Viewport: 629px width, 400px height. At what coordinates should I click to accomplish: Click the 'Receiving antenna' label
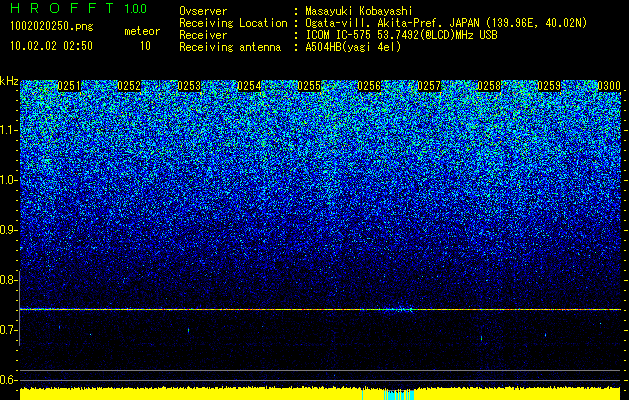click(230, 47)
